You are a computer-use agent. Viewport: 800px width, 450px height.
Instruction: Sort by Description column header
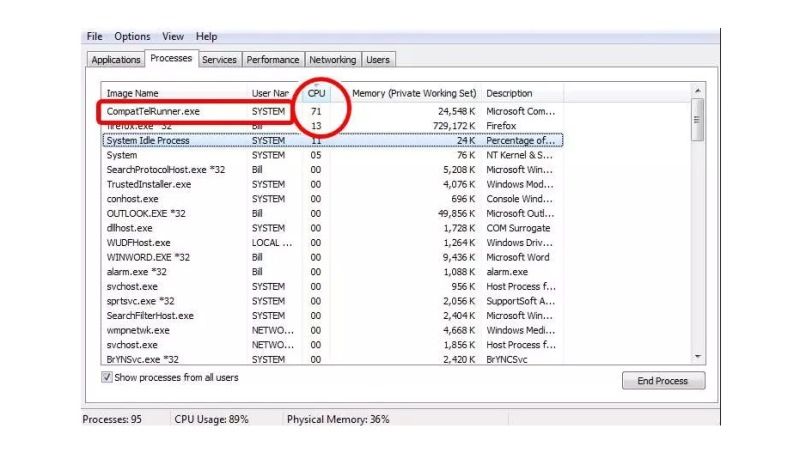click(x=522, y=93)
